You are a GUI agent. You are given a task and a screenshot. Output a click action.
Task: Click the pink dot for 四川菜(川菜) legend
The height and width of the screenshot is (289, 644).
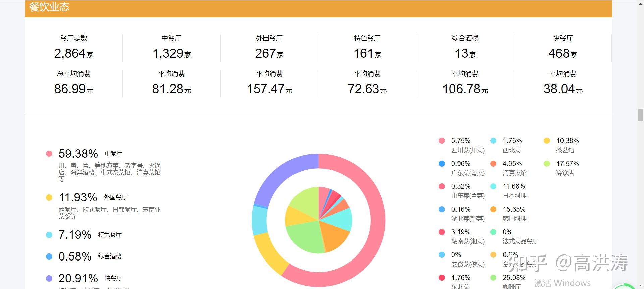[x=442, y=141]
